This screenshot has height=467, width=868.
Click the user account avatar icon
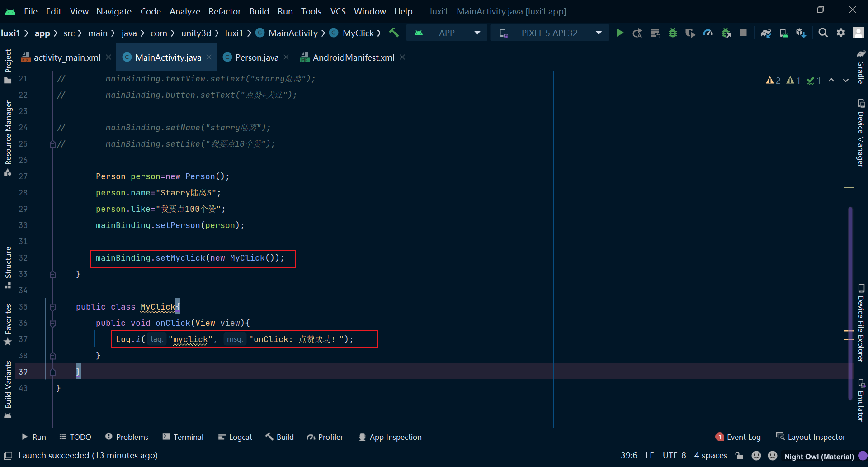coord(858,33)
